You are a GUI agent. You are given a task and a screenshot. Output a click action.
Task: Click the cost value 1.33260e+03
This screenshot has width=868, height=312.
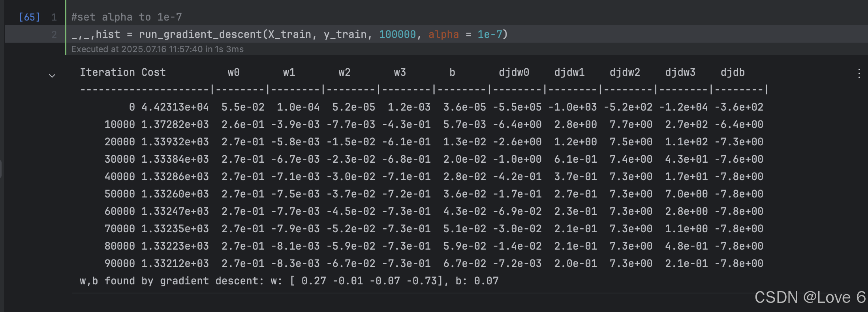(175, 194)
